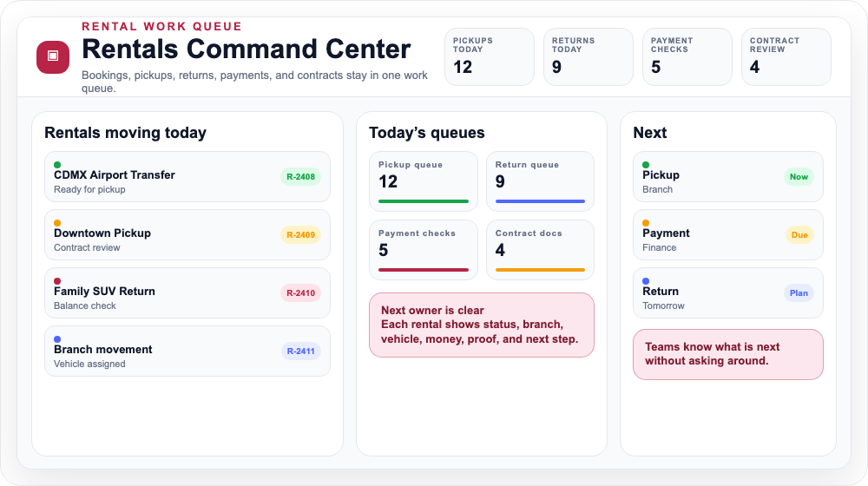Click blue dot on Return next item
This screenshot has width=868, height=486.
pos(646,280)
